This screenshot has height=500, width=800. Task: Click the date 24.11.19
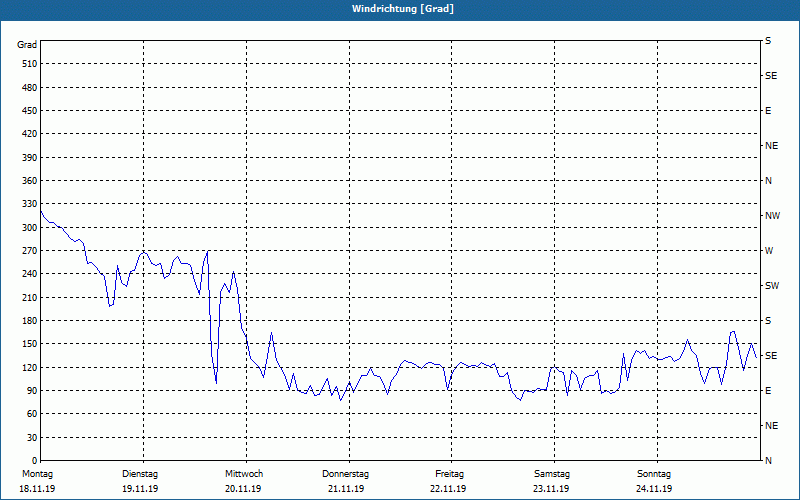click(654, 489)
